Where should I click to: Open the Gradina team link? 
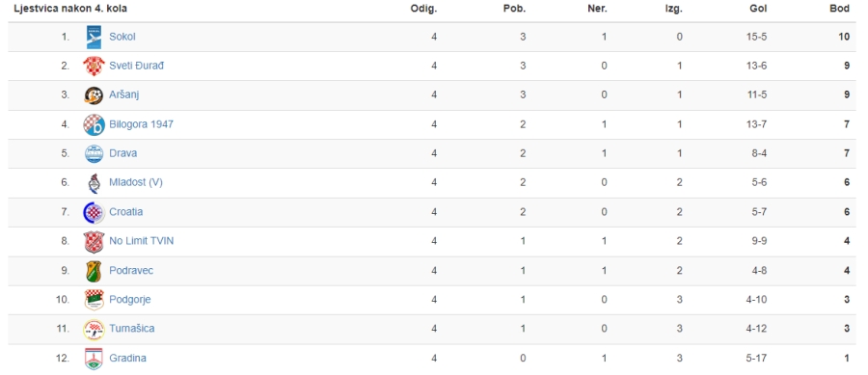tap(128, 359)
